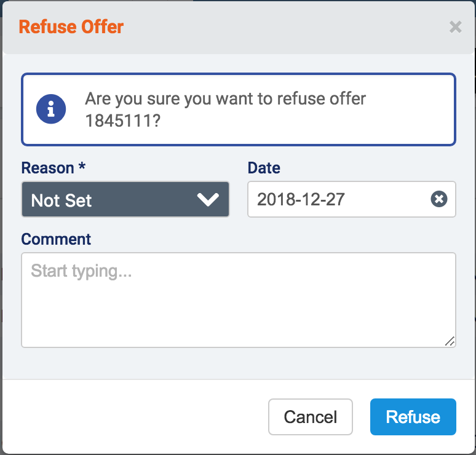Click the Reason dropdown chevron arrow
The height and width of the screenshot is (455, 476).
pos(208,200)
